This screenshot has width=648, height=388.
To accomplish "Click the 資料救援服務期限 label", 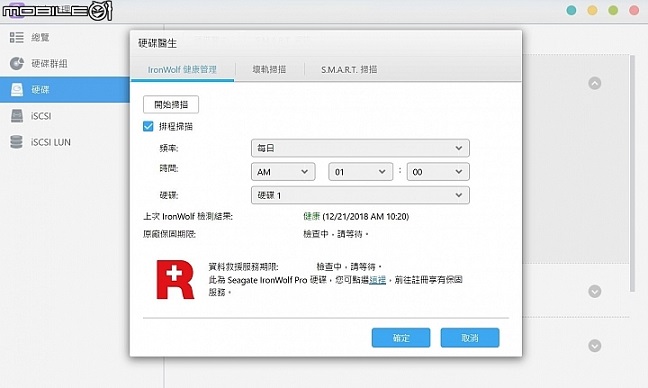I will coord(243,267).
